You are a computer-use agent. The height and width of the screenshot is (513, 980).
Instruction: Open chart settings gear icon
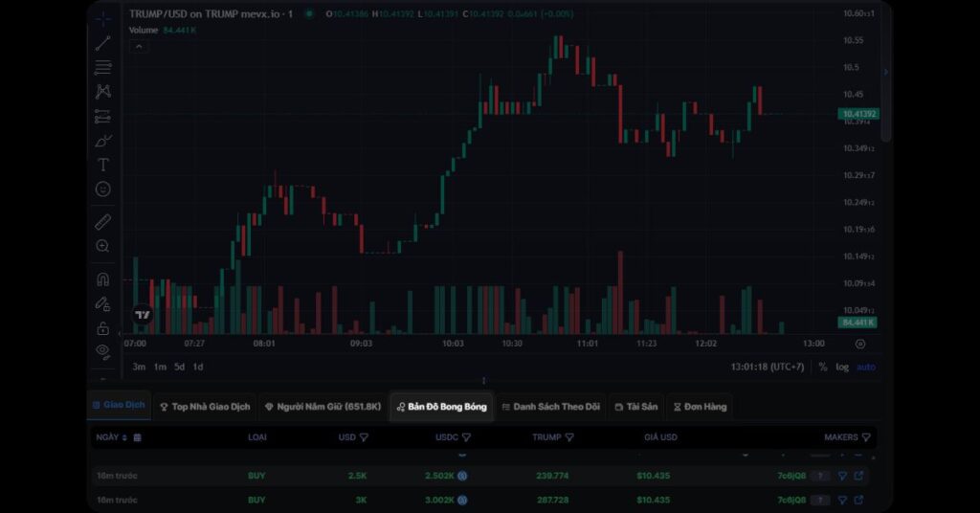click(x=860, y=344)
